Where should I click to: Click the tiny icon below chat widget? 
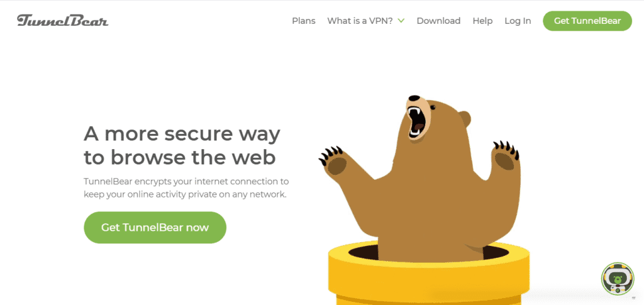click(634, 299)
